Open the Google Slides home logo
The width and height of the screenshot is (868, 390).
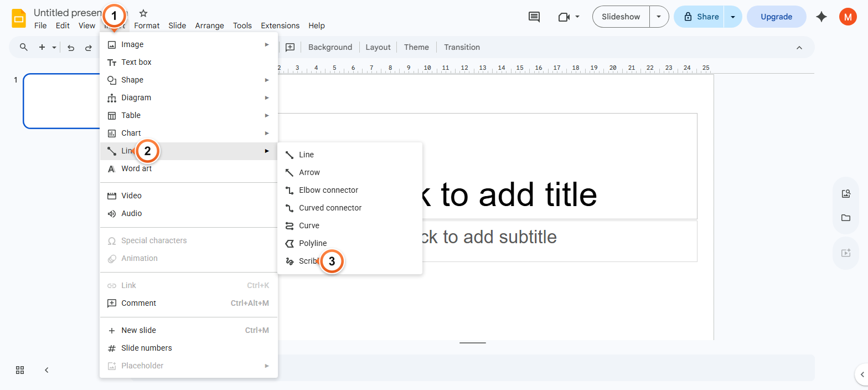tap(19, 18)
